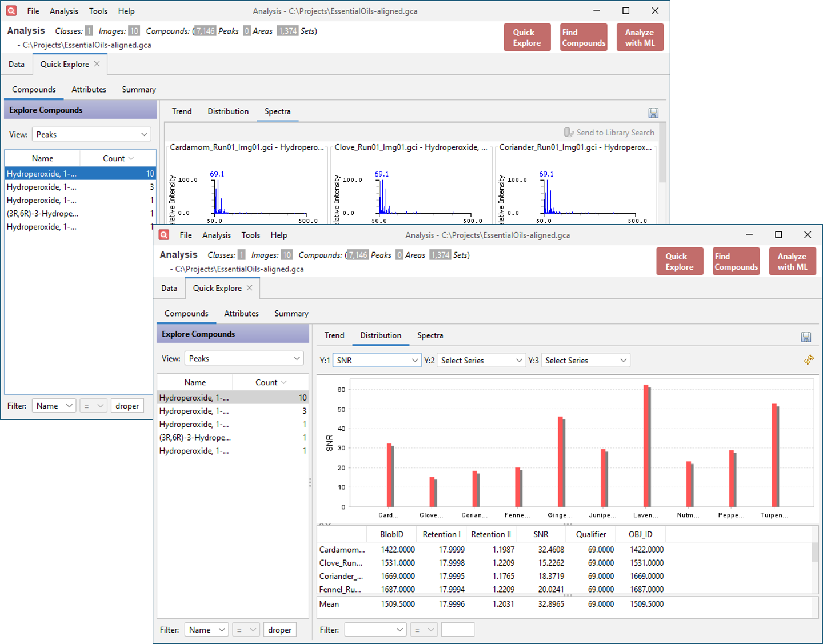823x644 pixels.
Task: Click the Quick Explore button in the front window
Action: coord(680,261)
